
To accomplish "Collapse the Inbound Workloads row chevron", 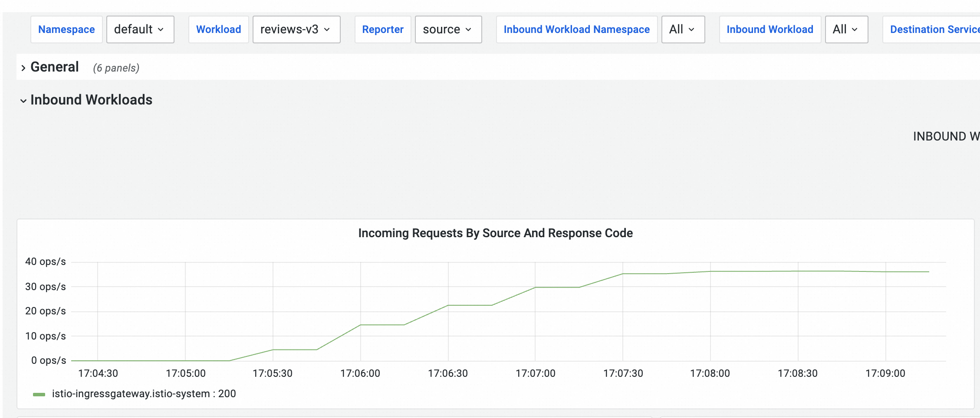I will pyautogui.click(x=23, y=101).
